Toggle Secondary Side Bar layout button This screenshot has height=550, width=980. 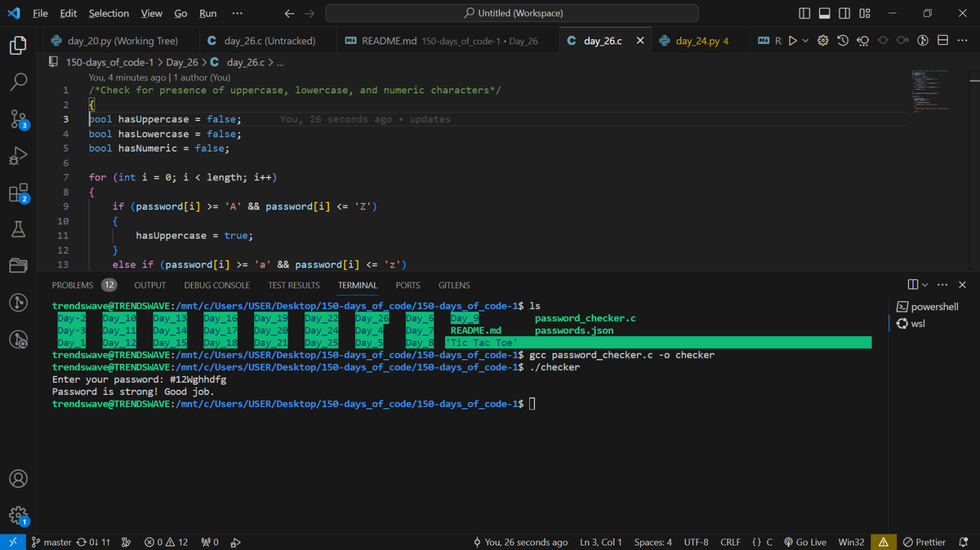click(844, 13)
